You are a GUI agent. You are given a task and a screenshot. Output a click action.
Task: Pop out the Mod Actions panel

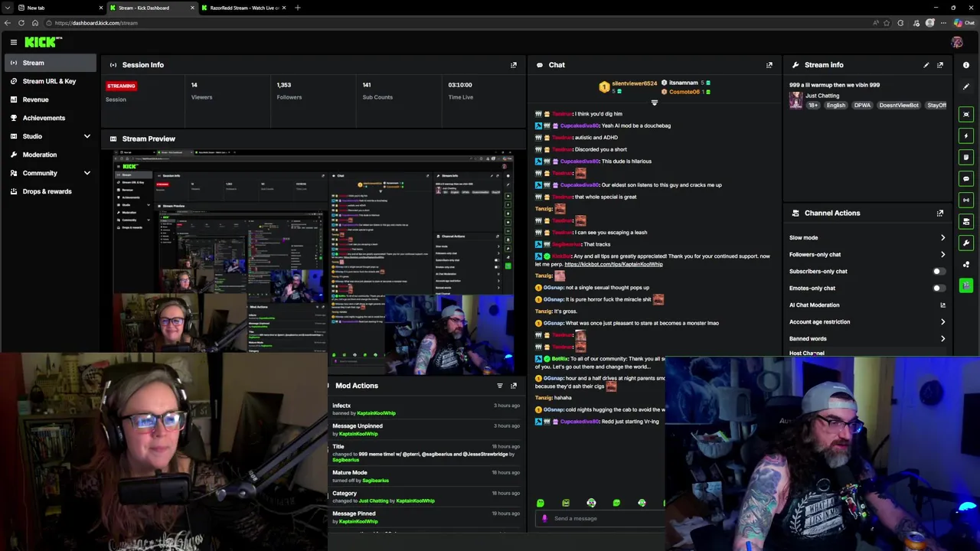point(514,386)
